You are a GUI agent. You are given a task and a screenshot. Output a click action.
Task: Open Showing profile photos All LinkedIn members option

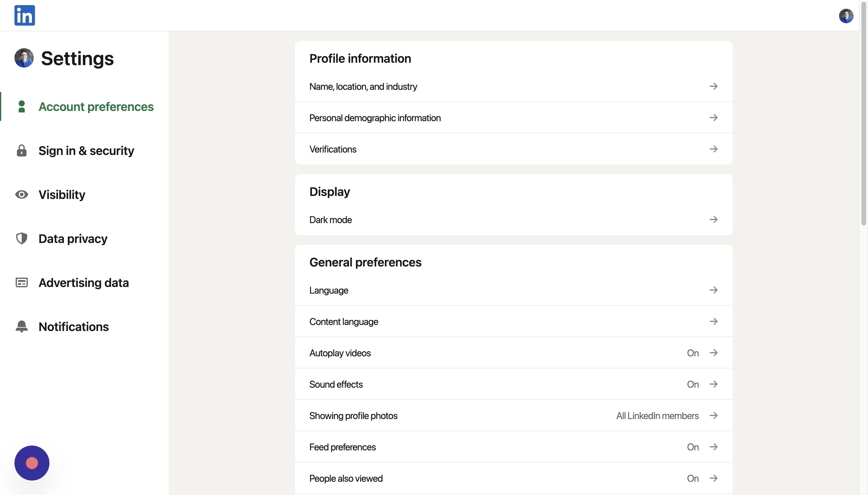(x=657, y=416)
